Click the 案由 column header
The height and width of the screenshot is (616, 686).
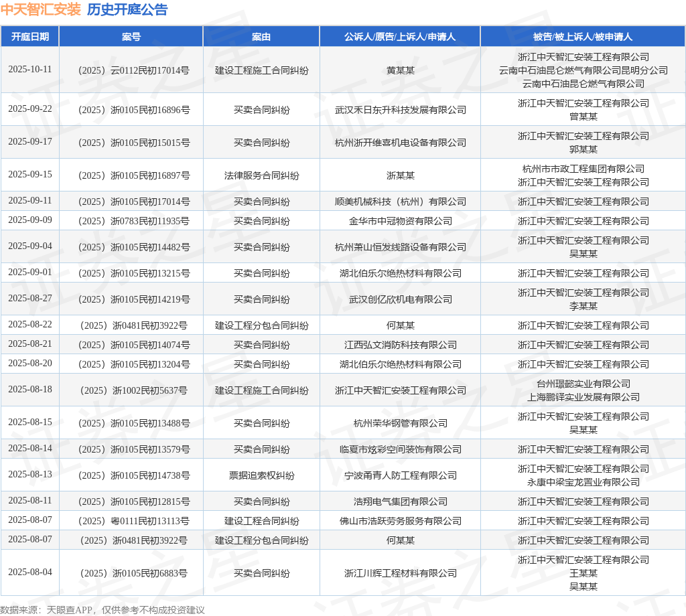click(x=261, y=37)
